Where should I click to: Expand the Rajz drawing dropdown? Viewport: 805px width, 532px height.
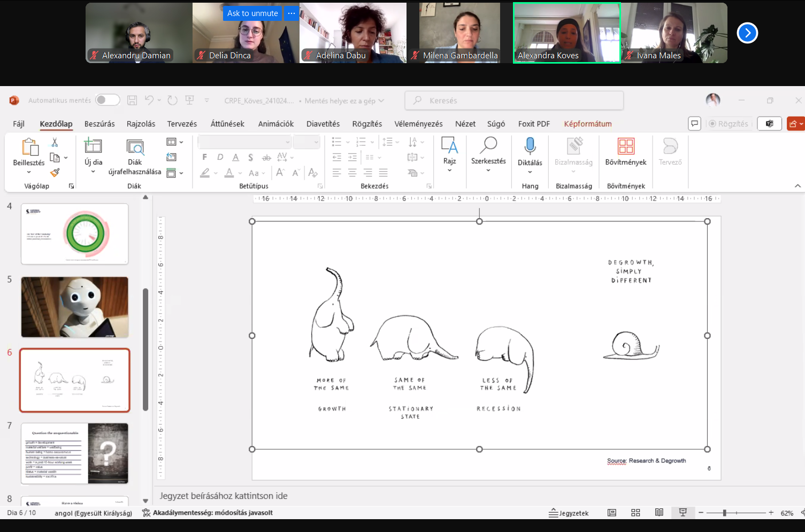pyautogui.click(x=449, y=170)
